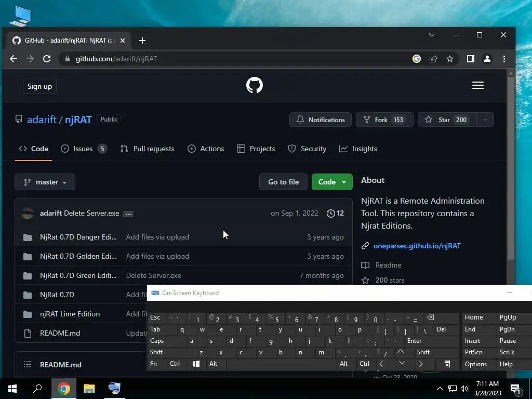Viewport: 532px width, 399px height.
Task: Open the green Code dropdown button
Action: pos(332,182)
